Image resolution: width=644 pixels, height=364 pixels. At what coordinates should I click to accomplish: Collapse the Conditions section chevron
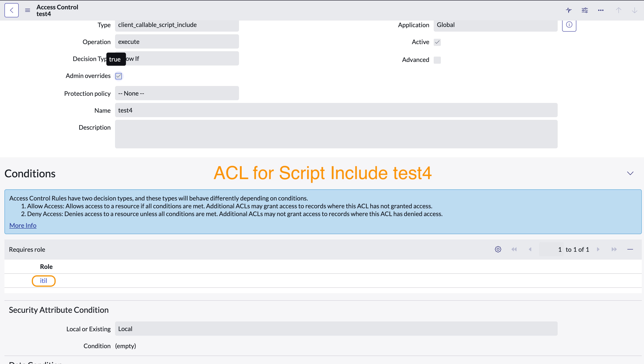630,173
